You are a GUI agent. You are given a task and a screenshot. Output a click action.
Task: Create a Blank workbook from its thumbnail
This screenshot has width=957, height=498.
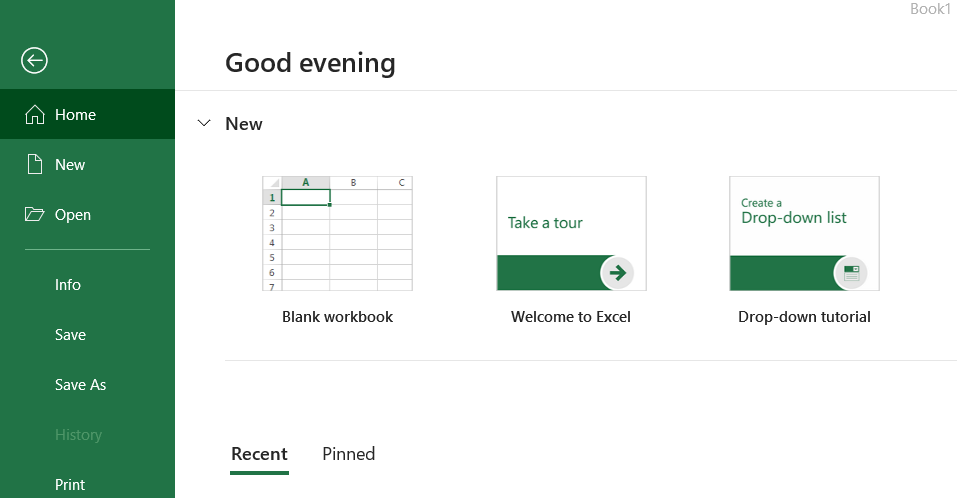pyautogui.click(x=337, y=233)
